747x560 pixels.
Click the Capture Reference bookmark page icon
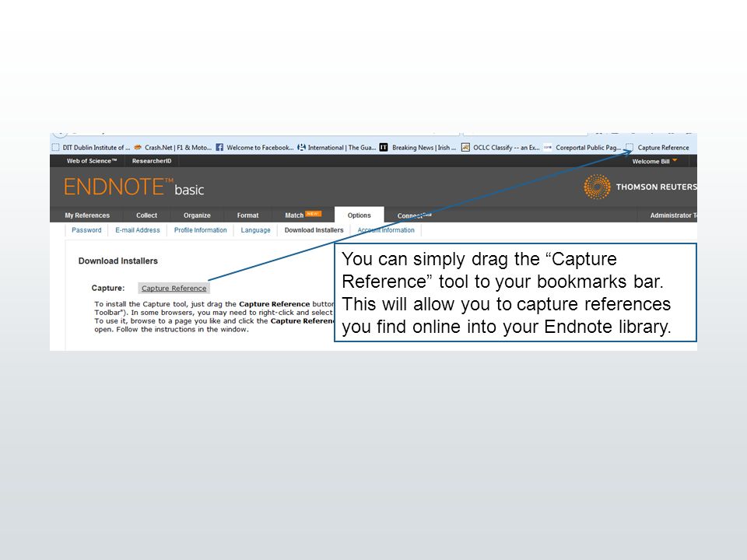point(630,148)
